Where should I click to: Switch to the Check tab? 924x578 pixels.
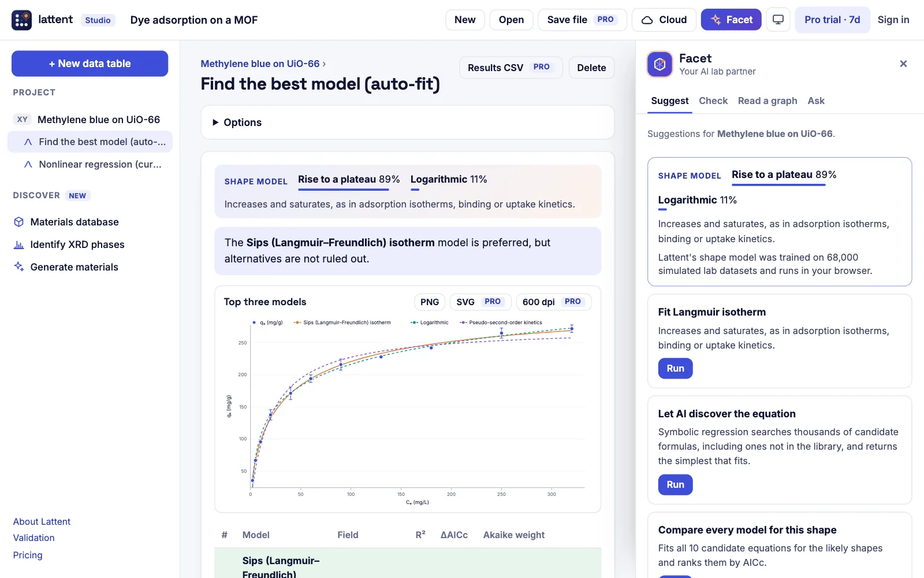pyautogui.click(x=713, y=101)
